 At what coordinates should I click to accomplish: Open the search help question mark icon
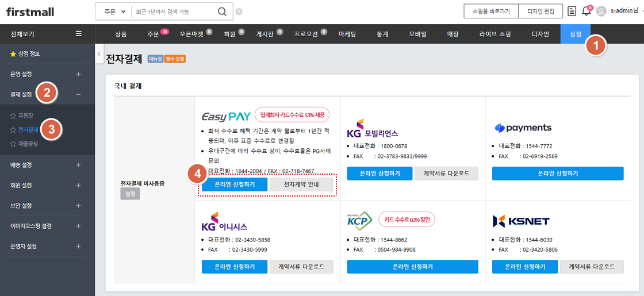click(x=239, y=11)
